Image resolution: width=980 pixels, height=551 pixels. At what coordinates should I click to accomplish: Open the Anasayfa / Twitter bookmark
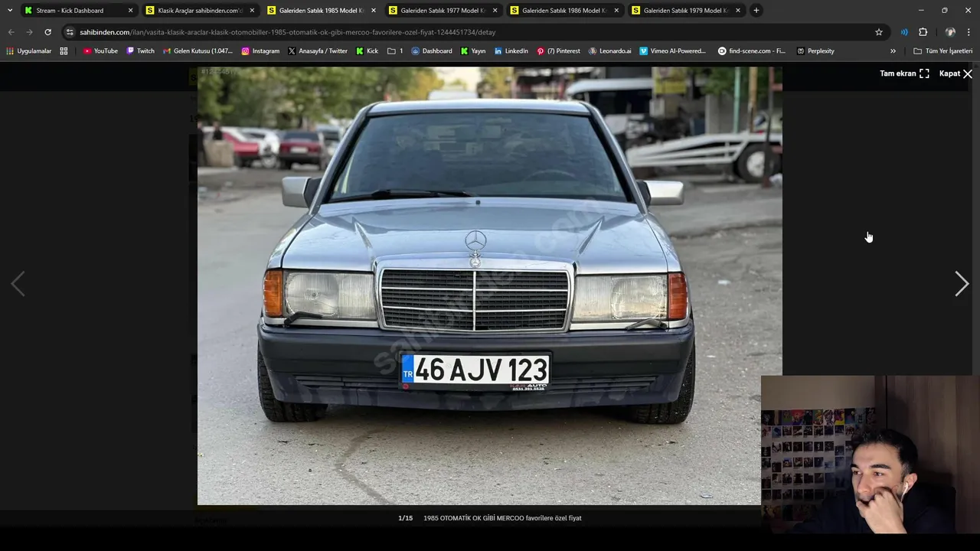tap(318, 51)
